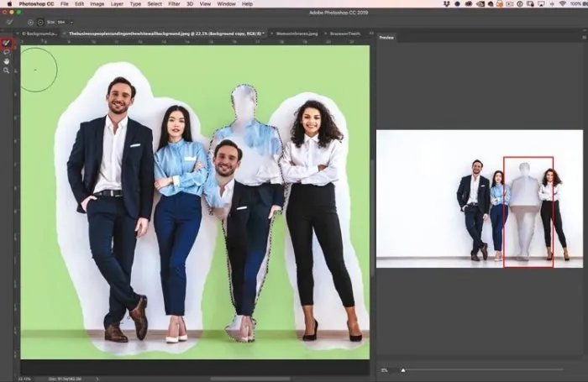Select the Zoom tool
The height and width of the screenshot is (382, 588).
[x=7, y=71]
